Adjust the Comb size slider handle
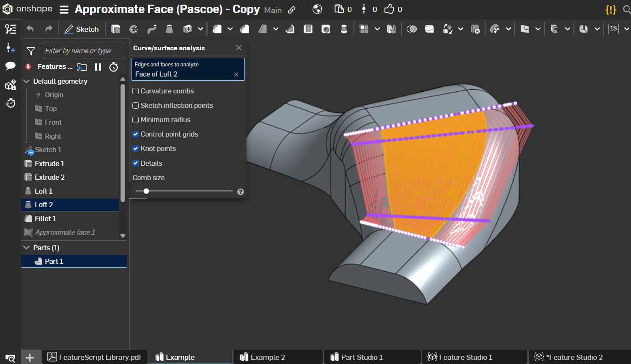Image resolution: width=631 pixels, height=364 pixels. coord(146,191)
